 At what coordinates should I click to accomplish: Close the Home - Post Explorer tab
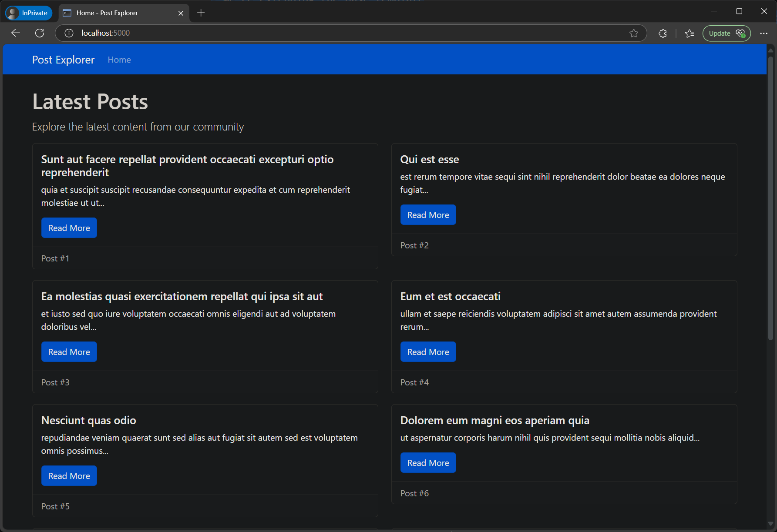[x=181, y=13]
